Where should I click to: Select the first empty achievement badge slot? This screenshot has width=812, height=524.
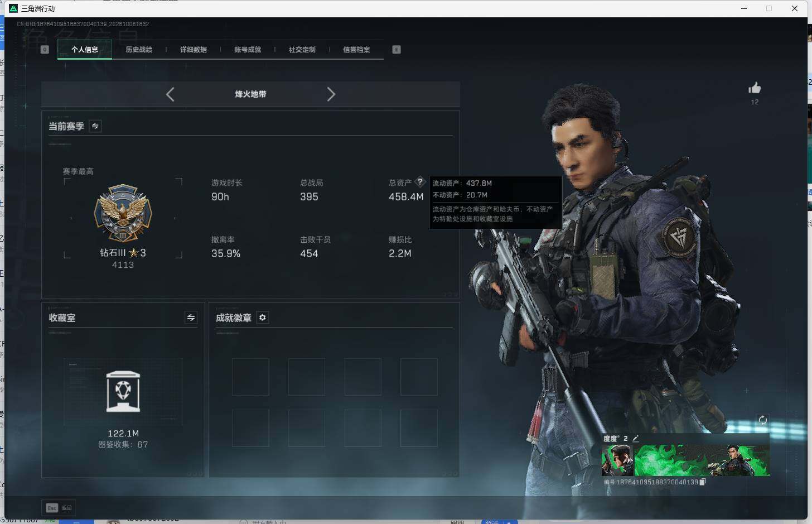point(250,377)
